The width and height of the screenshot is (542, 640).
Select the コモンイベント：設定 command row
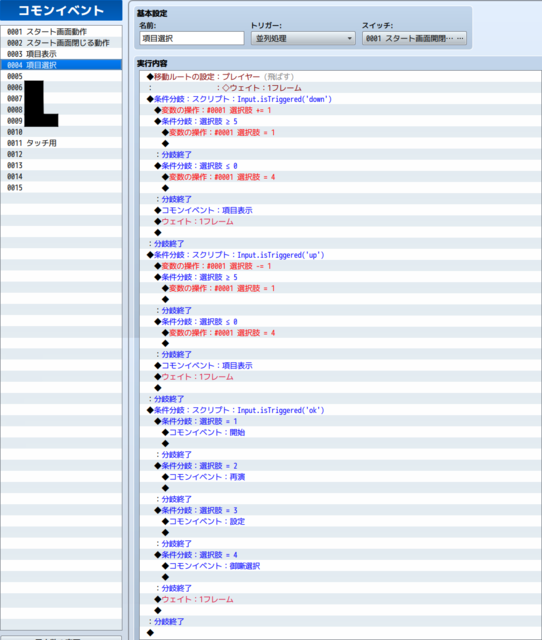[340, 521]
